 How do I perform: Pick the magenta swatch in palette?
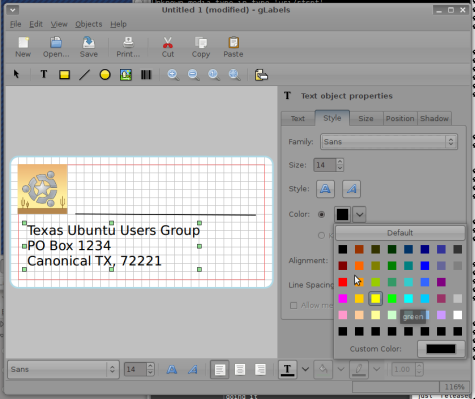tap(343, 299)
